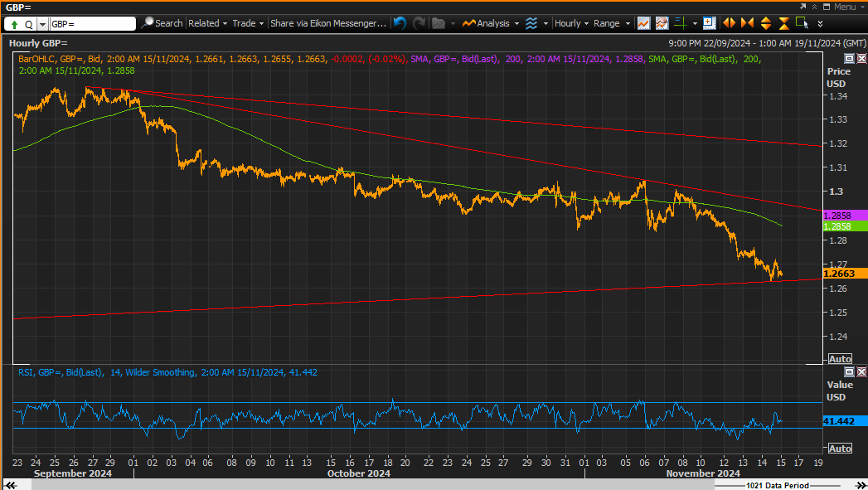Click the grey Redo arrow icon

[x=419, y=23]
